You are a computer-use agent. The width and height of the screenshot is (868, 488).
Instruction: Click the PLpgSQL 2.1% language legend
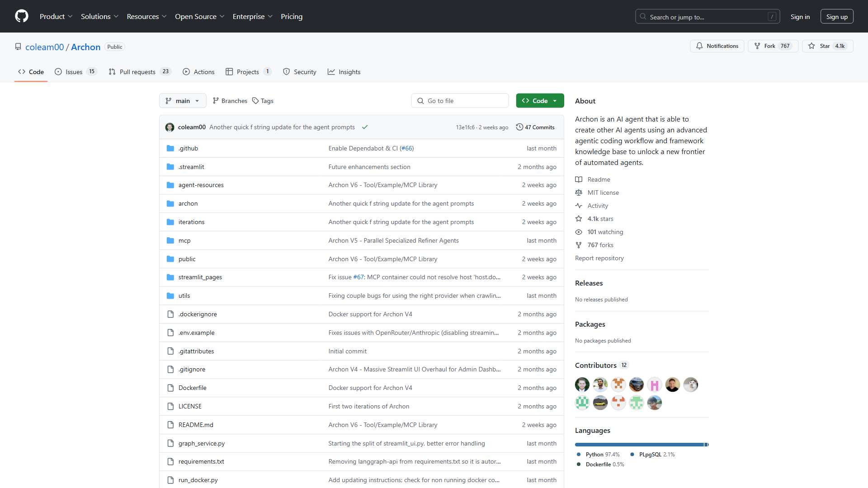(x=652, y=455)
